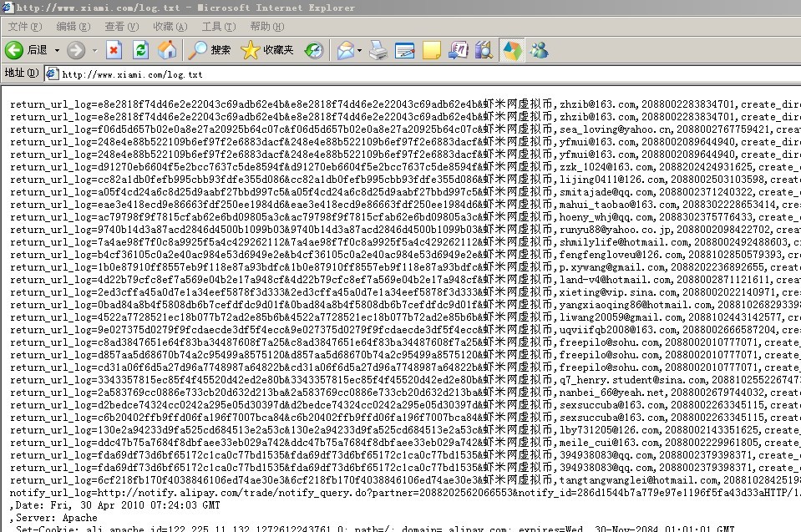Click email nanbei_66@yeah.net

[612, 393]
